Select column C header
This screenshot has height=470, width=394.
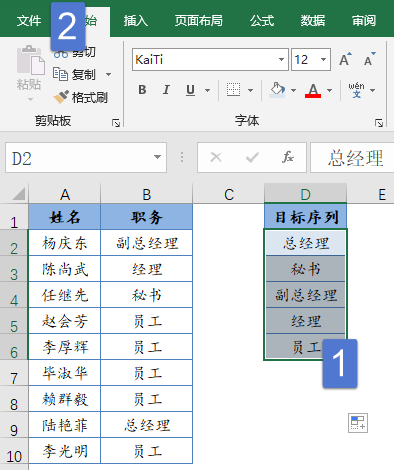coord(229,194)
